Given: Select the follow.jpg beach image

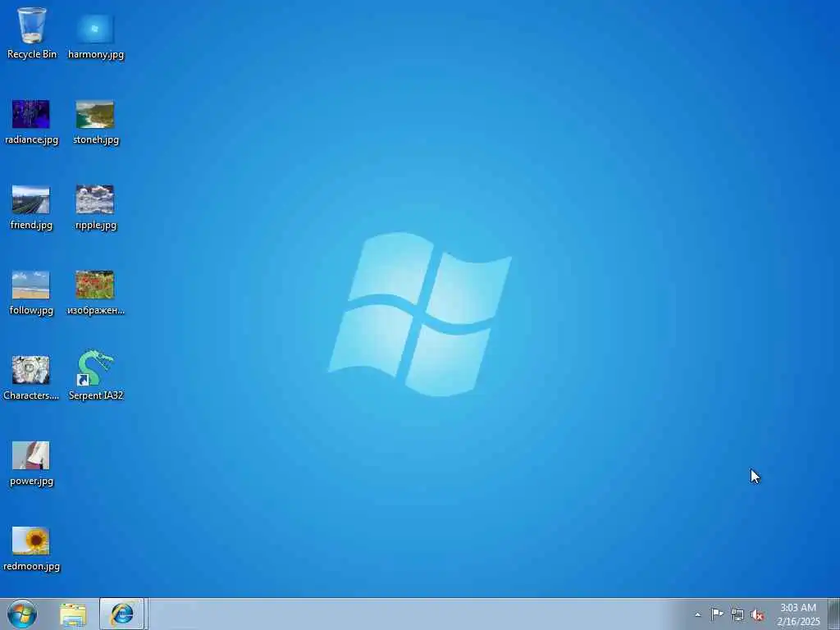Looking at the screenshot, I should 31,292.
